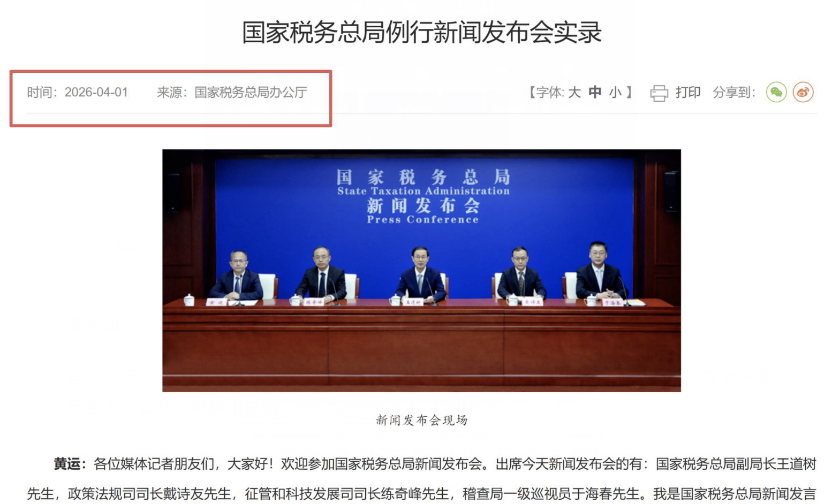Click the 打印 print link

pos(688,92)
